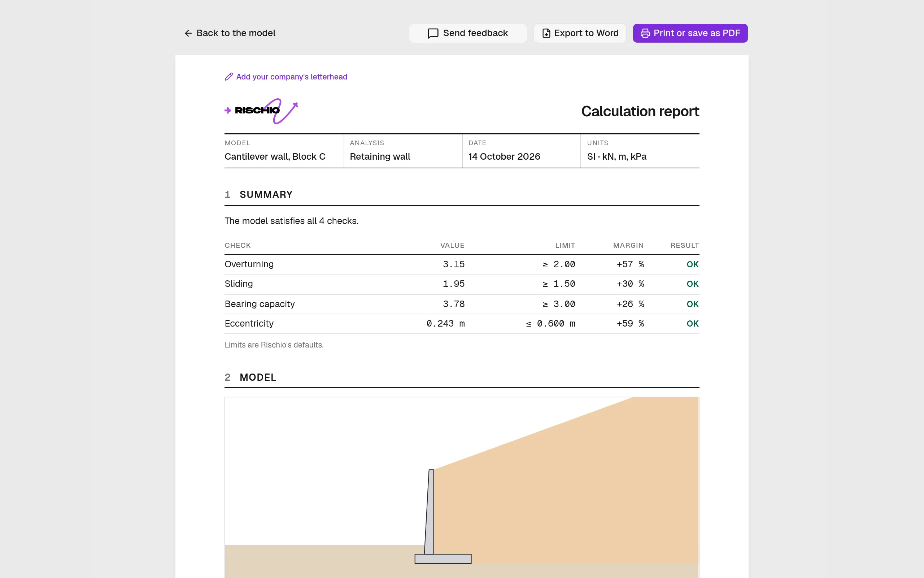Screen dimensions: 924x578
Task: Click the Rischio logo
Action: [x=261, y=111]
